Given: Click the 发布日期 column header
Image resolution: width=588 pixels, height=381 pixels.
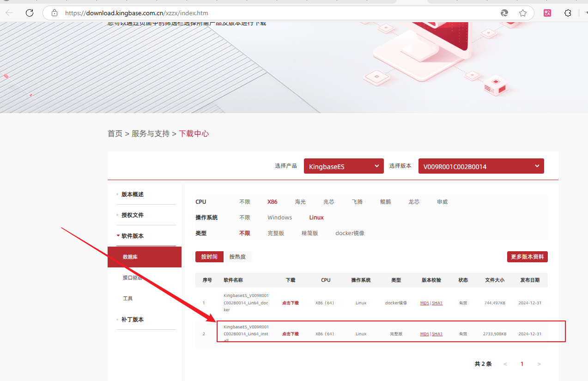Looking at the screenshot, I should pos(530,280).
